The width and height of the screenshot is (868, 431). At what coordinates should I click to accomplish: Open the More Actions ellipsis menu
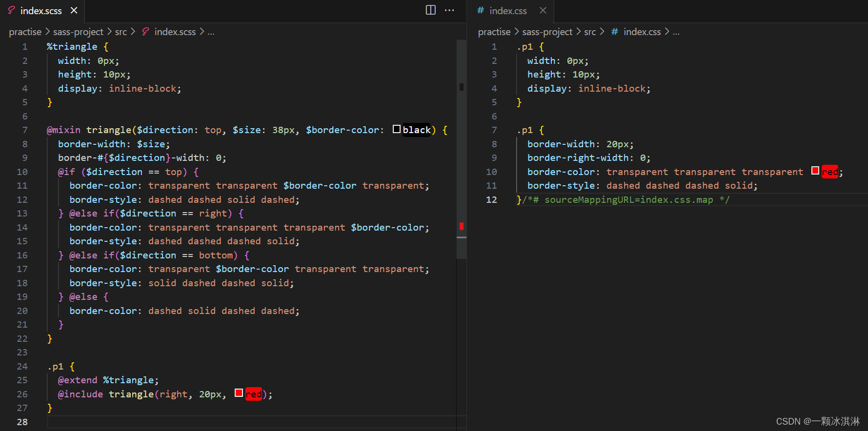(449, 10)
